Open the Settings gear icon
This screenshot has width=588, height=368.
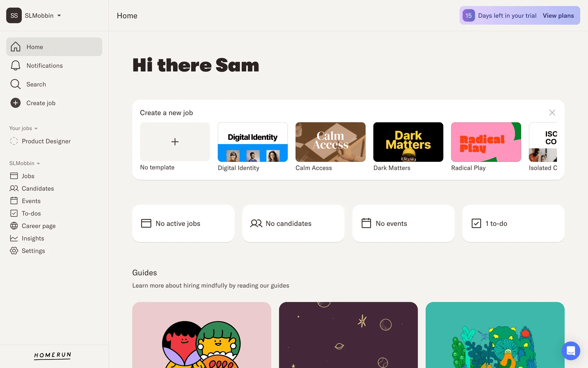14,251
